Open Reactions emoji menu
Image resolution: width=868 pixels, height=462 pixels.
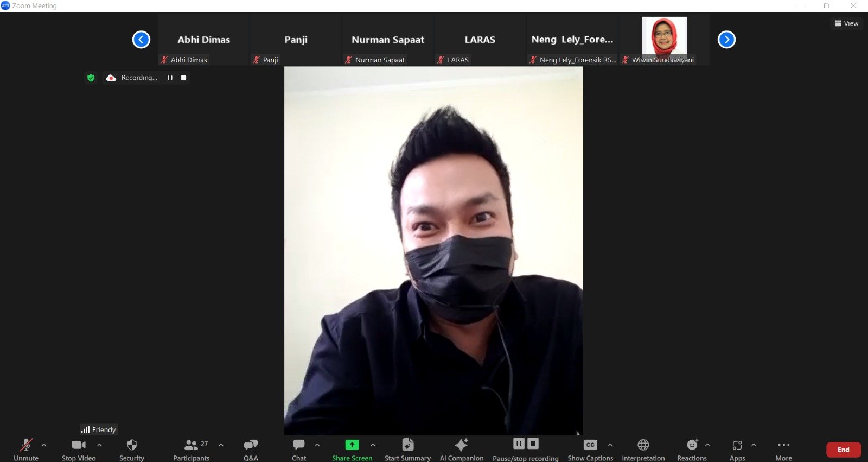(x=692, y=449)
